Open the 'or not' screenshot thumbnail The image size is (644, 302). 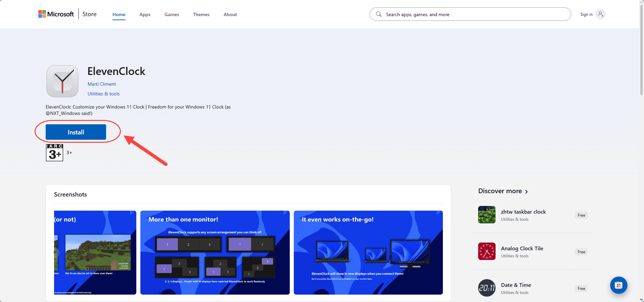point(95,253)
